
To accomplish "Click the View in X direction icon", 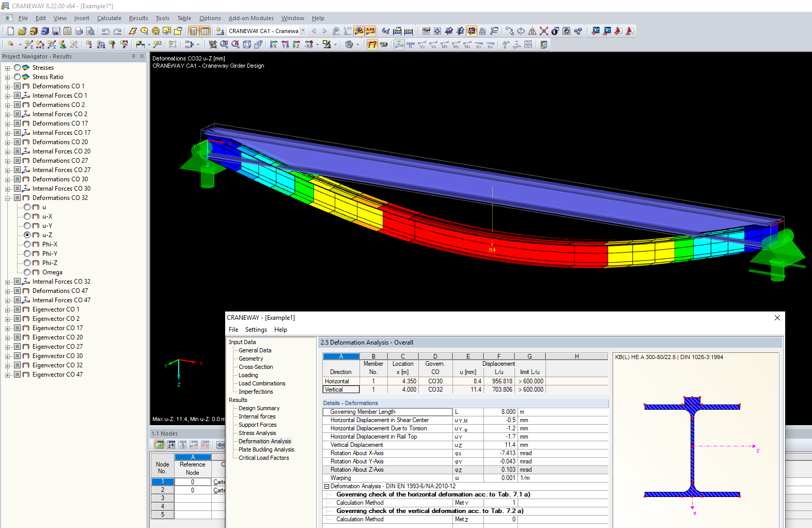I will (274, 44).
